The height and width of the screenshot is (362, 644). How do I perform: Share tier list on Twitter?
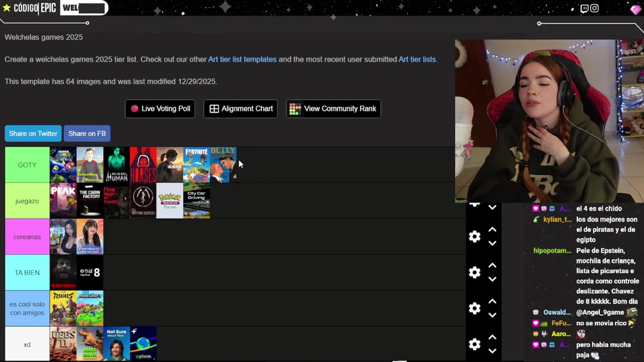tap(33, 133)
